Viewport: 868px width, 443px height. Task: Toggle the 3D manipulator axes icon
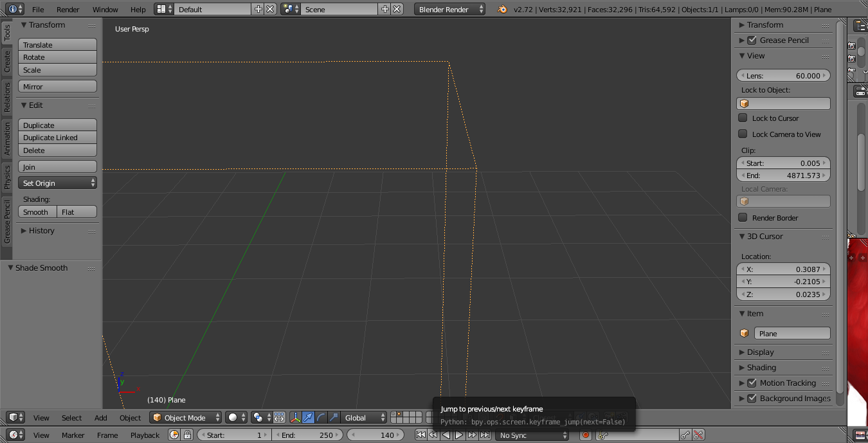[x=296, y=417]
